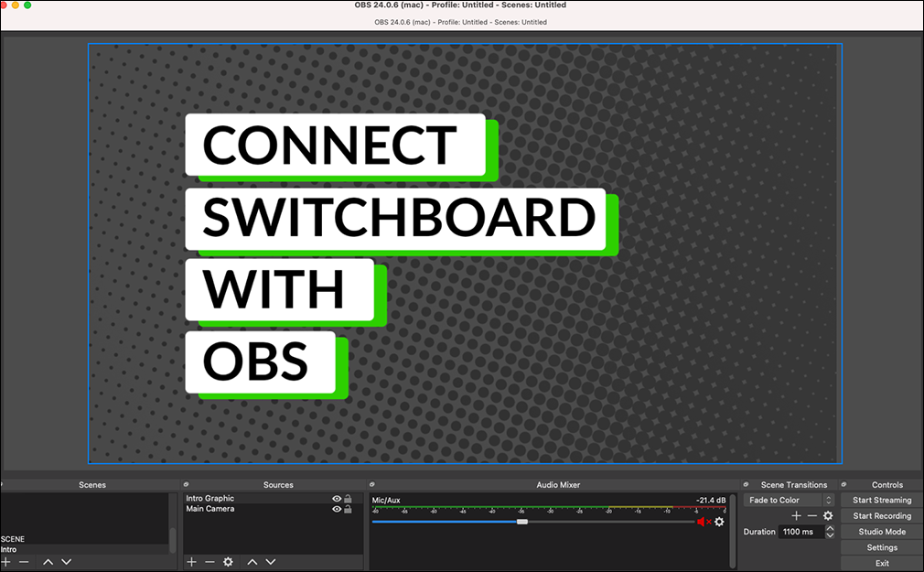Add a scene transition with plus icon
This screenshot has width=924, height=572.
tap(796, 515)
